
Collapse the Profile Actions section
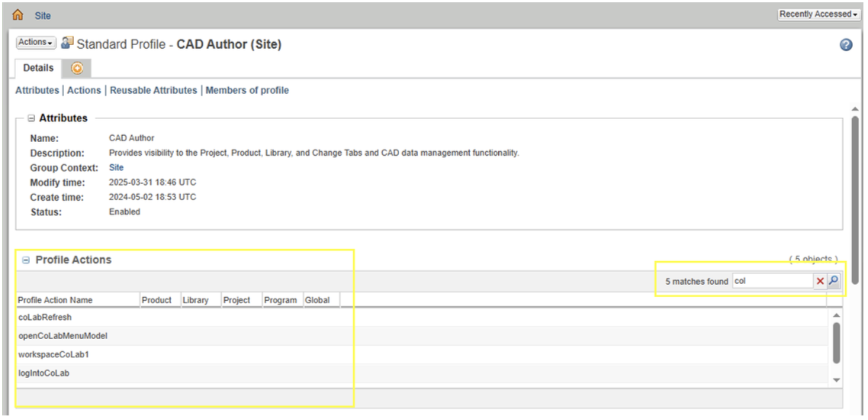(25, 260)
